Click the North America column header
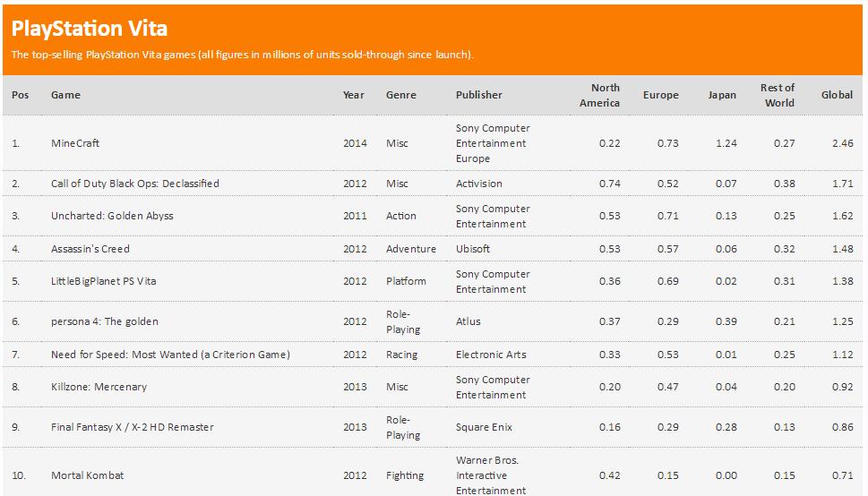 [x=599, y=95]
